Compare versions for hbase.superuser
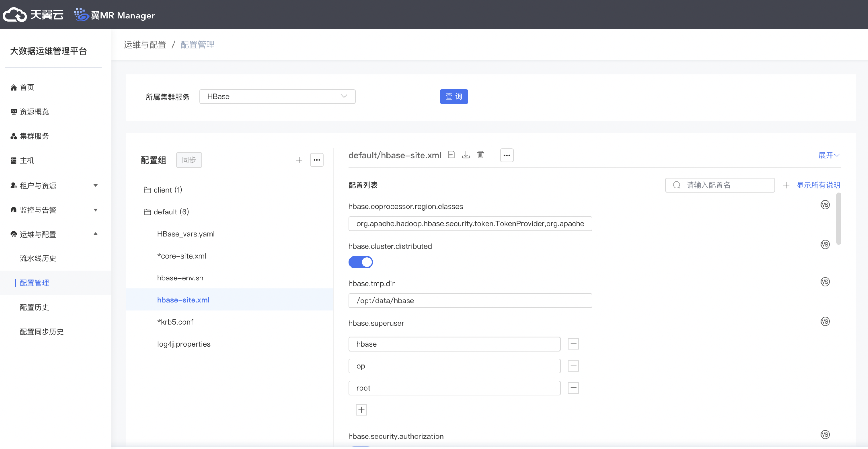868x449 pixels. point(825,321)
